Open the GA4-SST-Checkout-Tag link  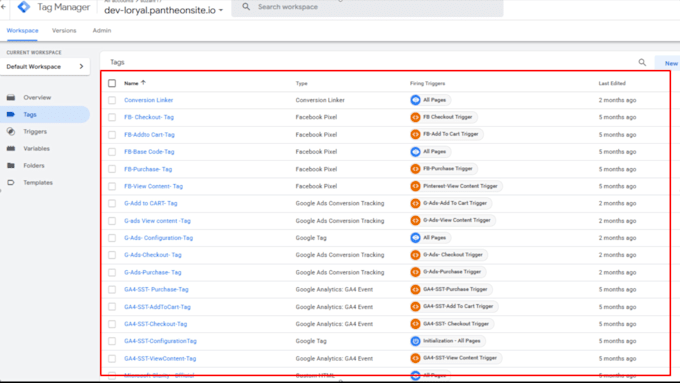[x=156, y=324]
